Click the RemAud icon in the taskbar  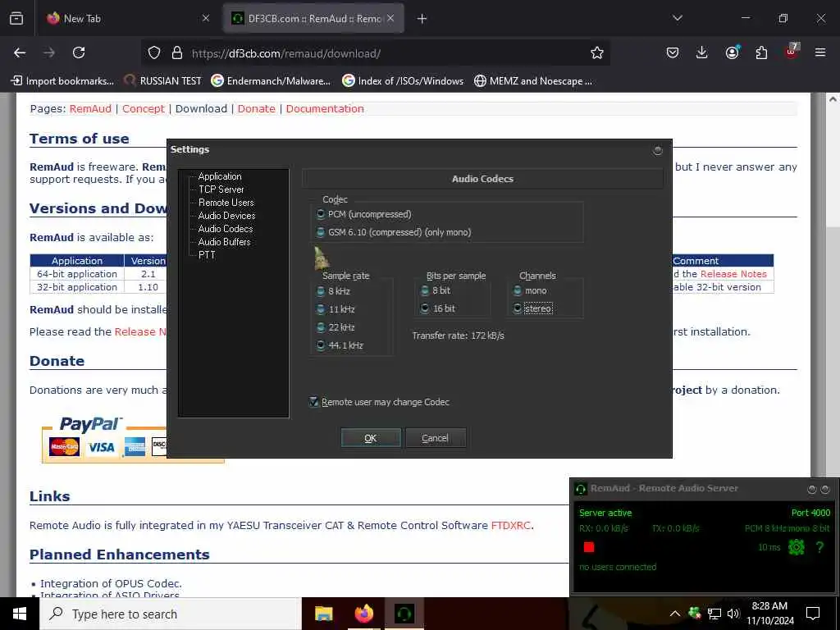click(x=404, y=614)
